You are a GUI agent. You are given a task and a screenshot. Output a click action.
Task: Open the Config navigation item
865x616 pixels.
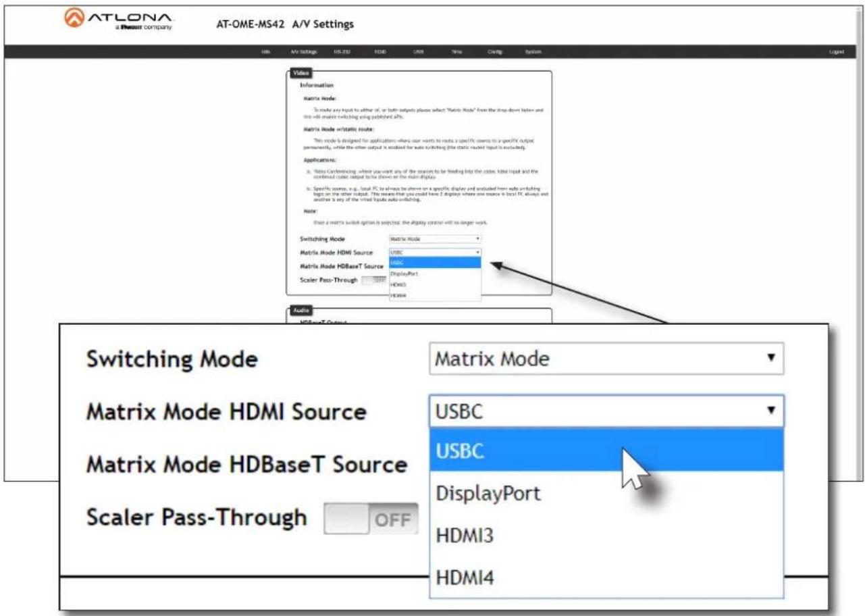tap(494, 52)
